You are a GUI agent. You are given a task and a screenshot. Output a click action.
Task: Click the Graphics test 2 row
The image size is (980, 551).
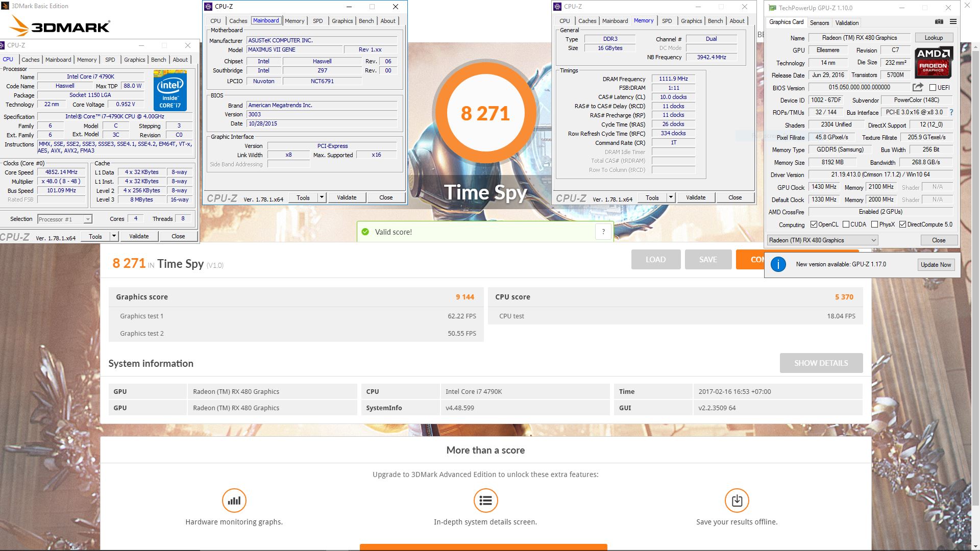coord(296,333)
